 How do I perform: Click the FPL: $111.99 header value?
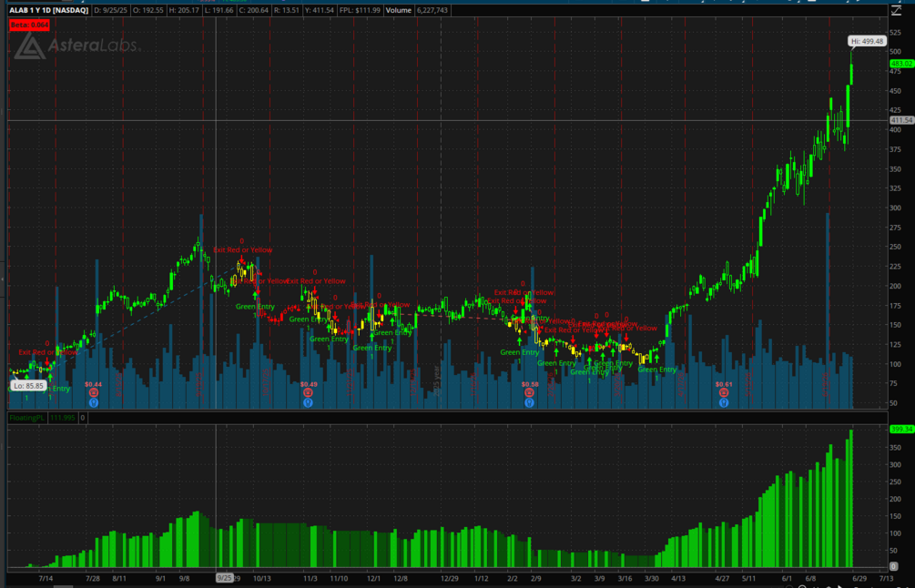point(361,11)
